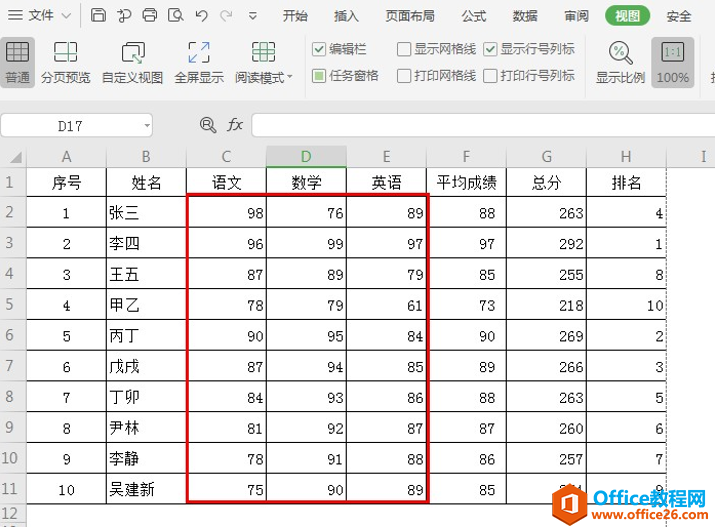Click header cell 总分
Screen dimensions: 715x532
pos(546,182)
